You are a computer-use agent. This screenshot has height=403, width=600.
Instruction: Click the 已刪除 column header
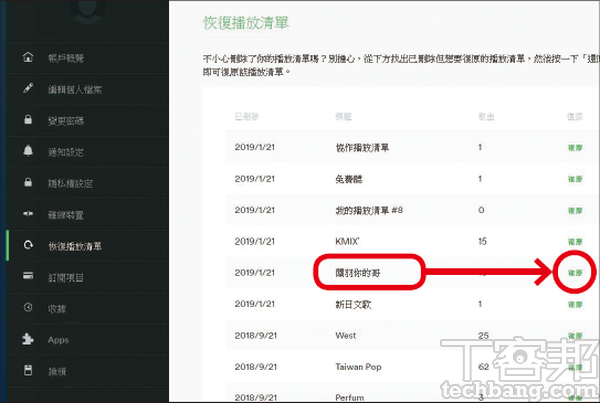click(247, 116)
